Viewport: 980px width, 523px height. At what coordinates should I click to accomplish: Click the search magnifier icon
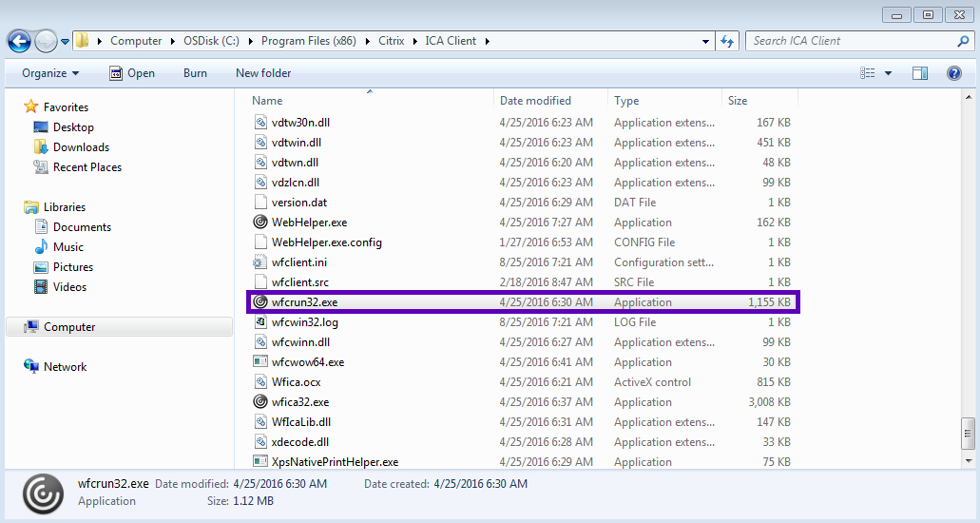[x=963, y=41]
